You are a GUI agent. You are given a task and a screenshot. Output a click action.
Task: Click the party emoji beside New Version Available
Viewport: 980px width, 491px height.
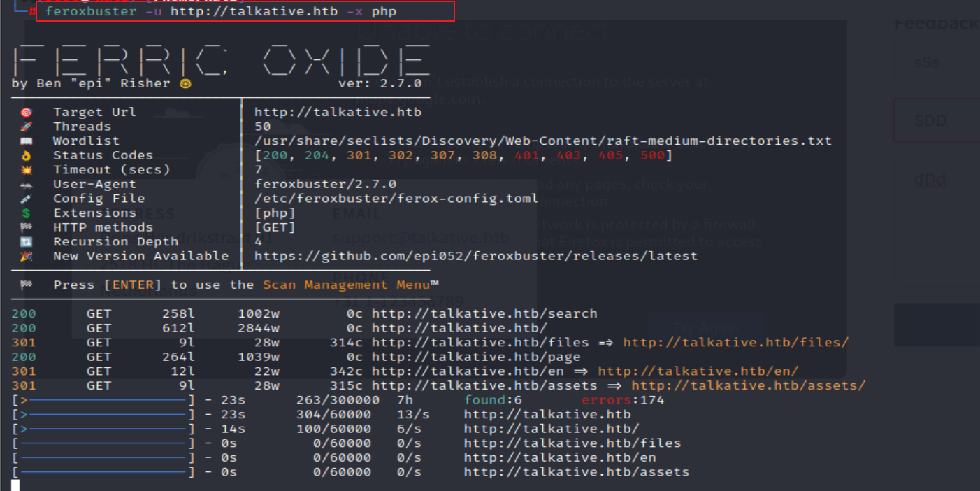27,256
